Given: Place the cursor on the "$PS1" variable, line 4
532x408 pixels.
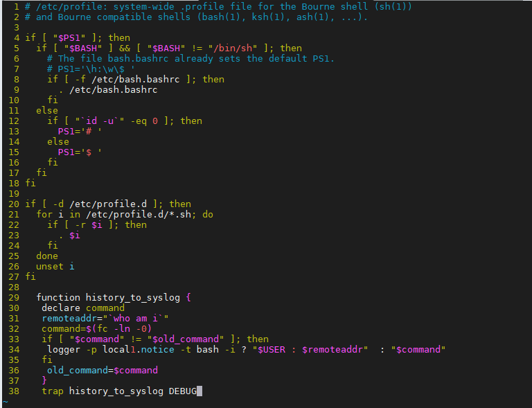Looking at the screenshot, I should click(69, 37).
